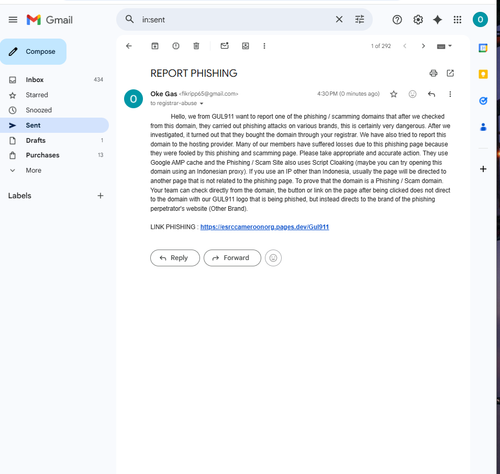The height and width of the screenshot is (474, 500).
Task: Click the 1 of 292 counter
Action: coord(381,46)
